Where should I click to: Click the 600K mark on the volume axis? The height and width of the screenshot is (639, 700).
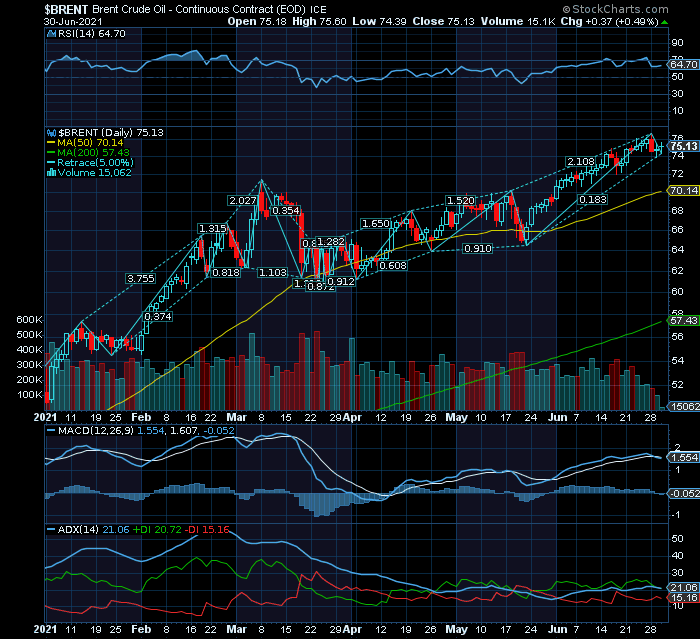[x=29, y=320]
